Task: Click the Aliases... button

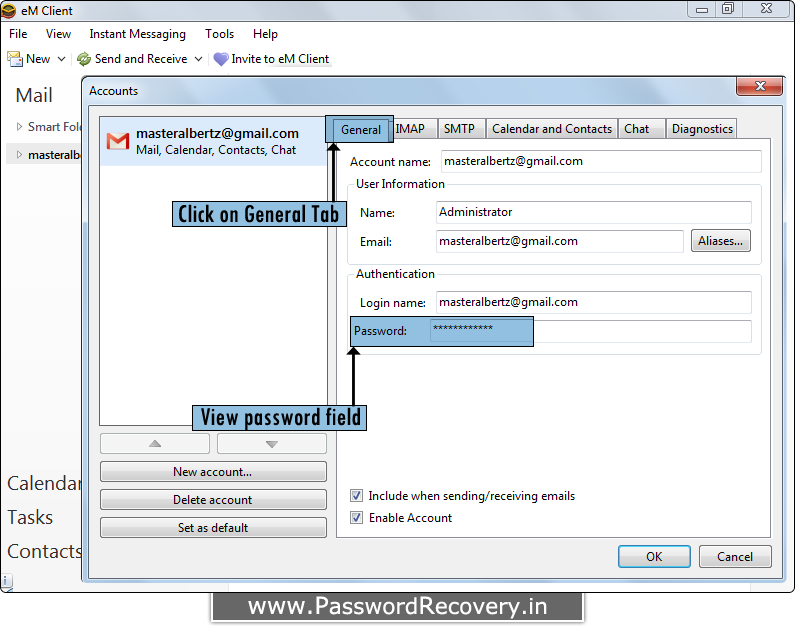Action: pos(720,241)
